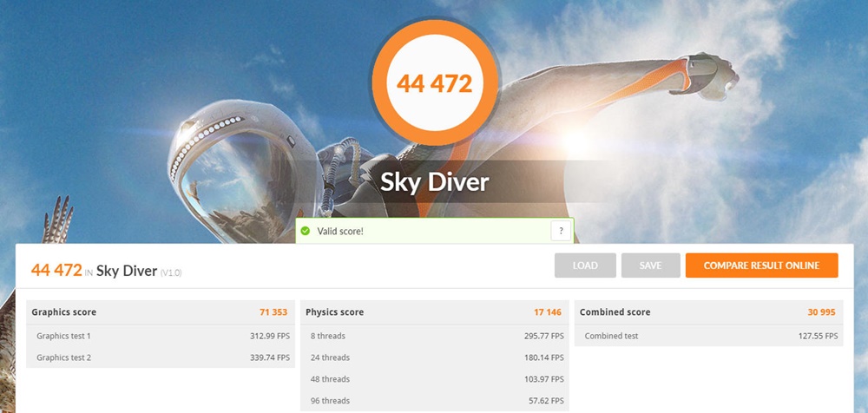Click the LOAD button

585,265
